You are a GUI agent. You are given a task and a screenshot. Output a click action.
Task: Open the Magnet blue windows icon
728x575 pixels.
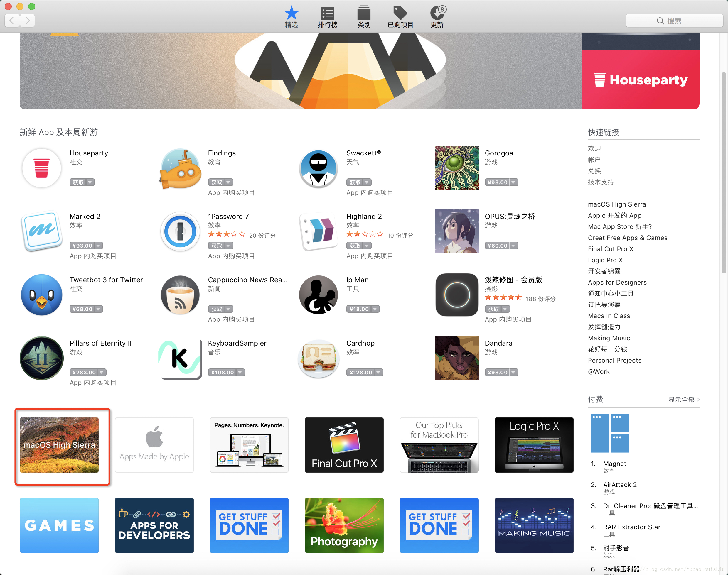coord(610,433)
